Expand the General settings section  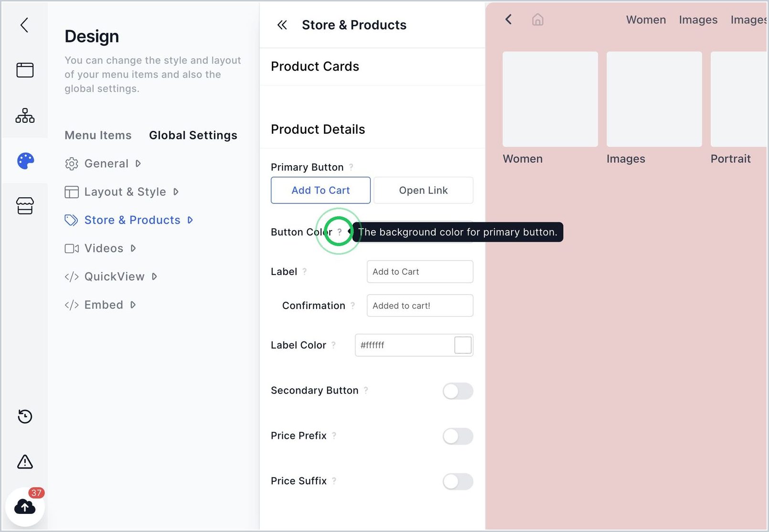point(103,163)
